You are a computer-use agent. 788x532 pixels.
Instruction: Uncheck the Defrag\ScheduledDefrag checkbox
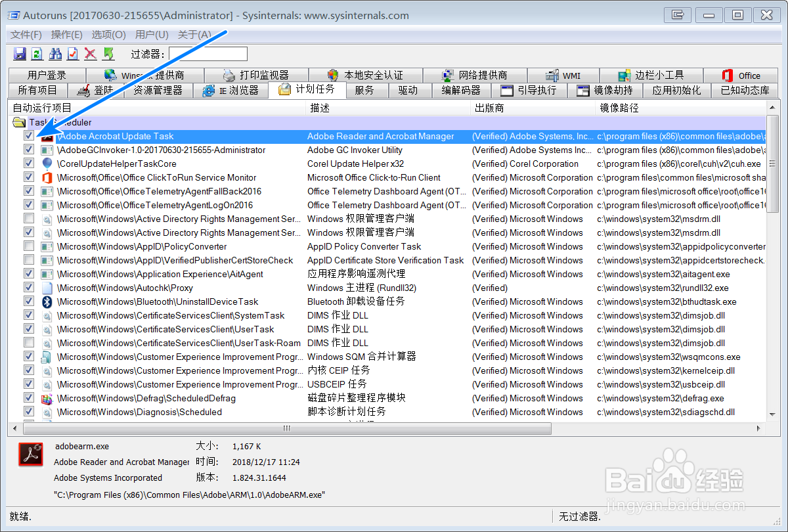(29, 398)
